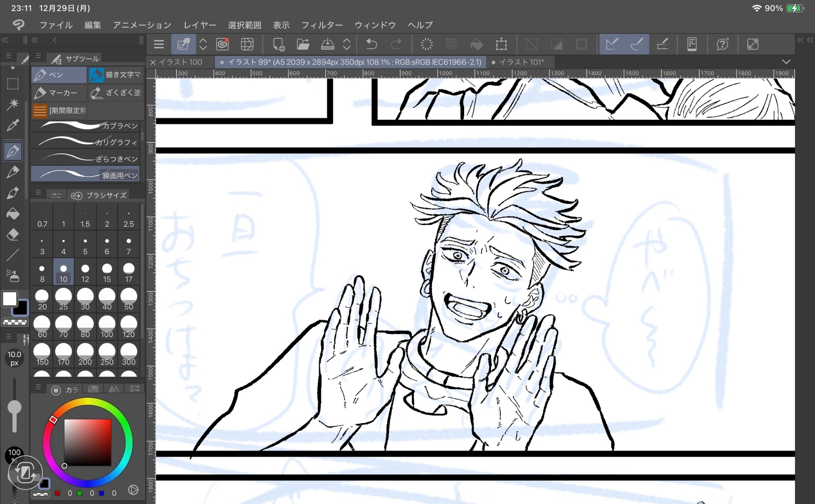Viewport: 815px width, 504px height.
Task: Open the brush size panel menu
Action: pos(38,193)
